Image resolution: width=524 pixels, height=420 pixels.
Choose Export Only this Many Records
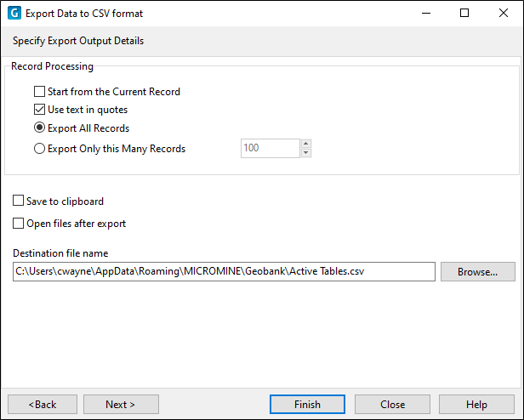click(39, 148)
